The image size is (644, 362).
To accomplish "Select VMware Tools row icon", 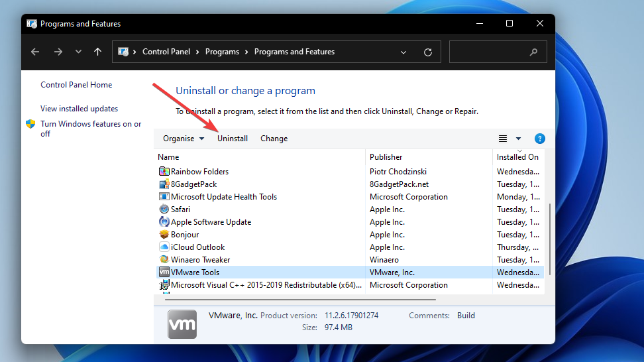I will point(164,272).
